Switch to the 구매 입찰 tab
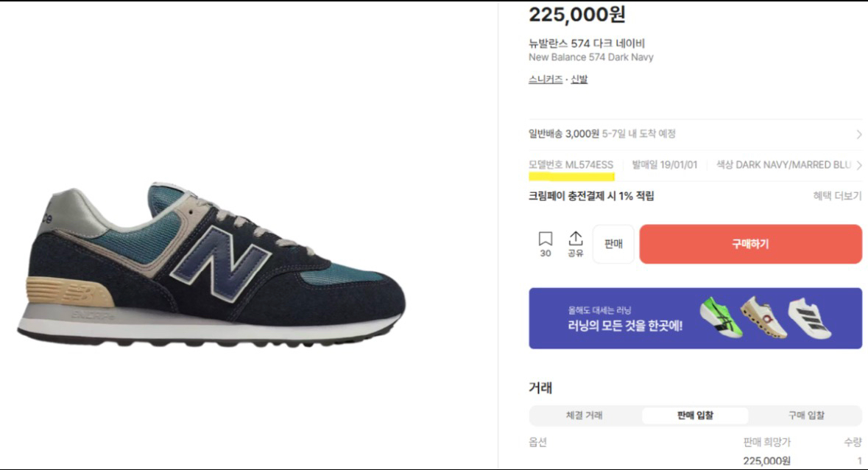This screenshot has height=470, width=868. [807, 415]
